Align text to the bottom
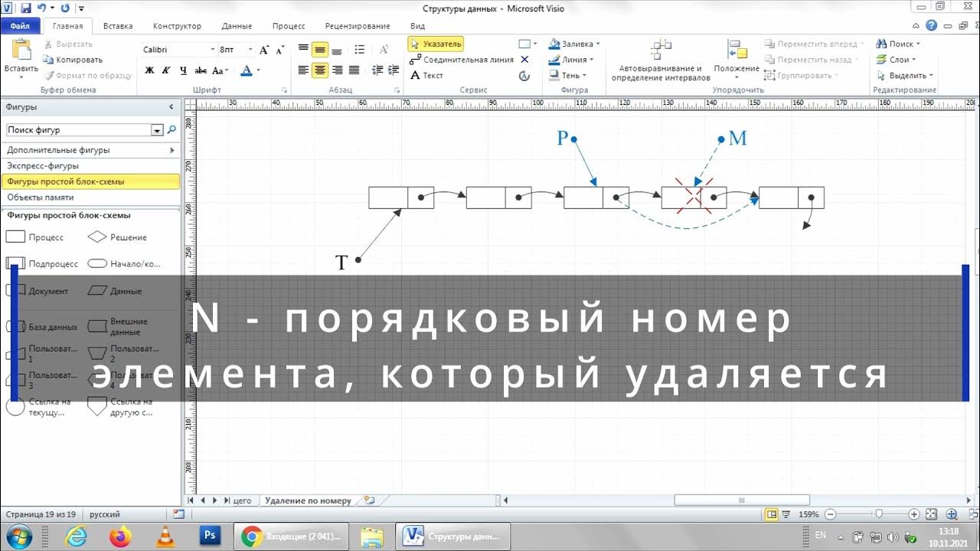Screen dimensions: 980x551 337,50
